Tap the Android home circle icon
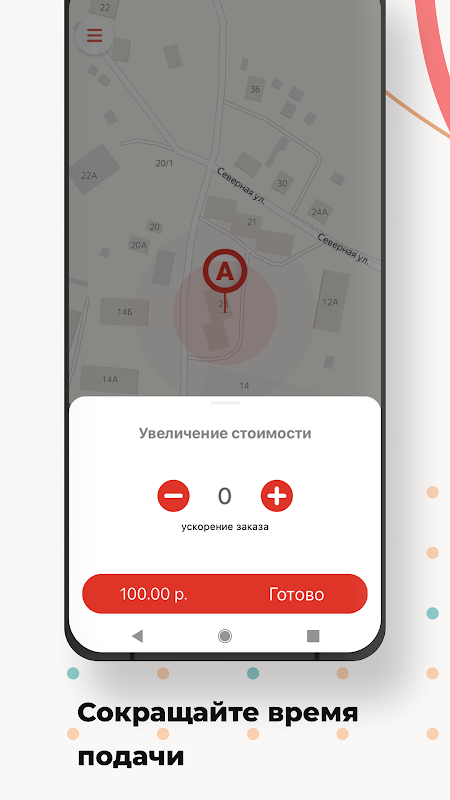The width and height of the screenshot is (450, 800). click(x=224, y=636)
